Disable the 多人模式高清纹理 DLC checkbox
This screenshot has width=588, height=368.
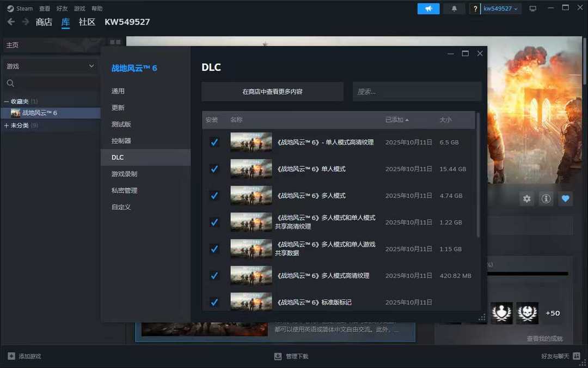point(214,276)
